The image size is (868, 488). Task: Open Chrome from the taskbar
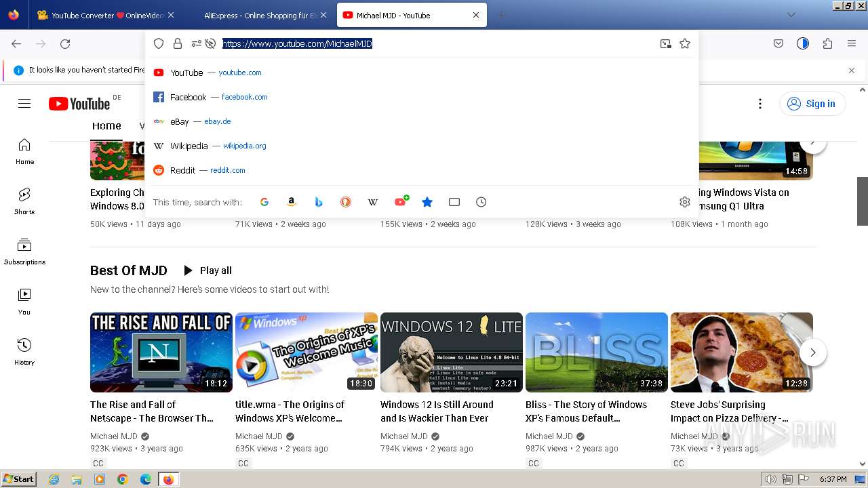click(x=123, y=479)
